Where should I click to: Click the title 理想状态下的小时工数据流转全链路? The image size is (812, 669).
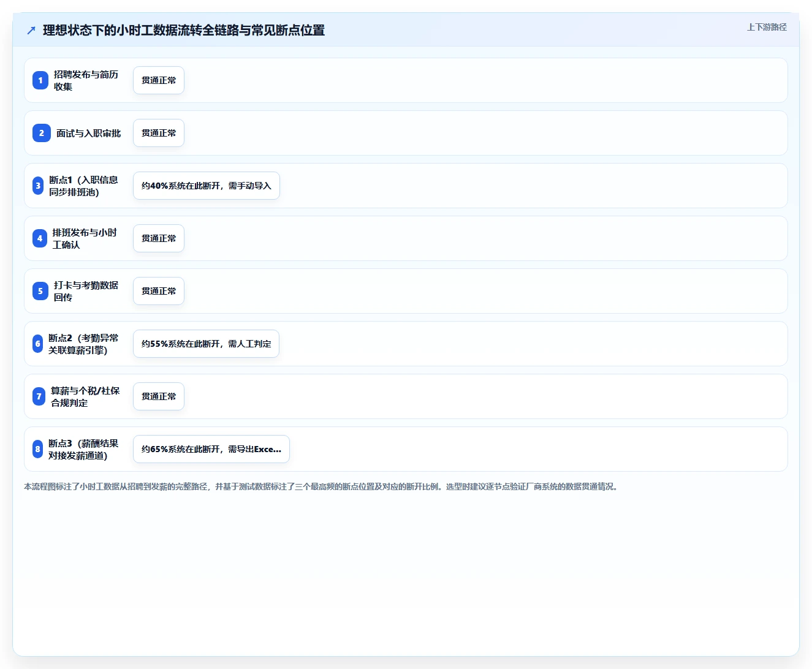point(184,30)
